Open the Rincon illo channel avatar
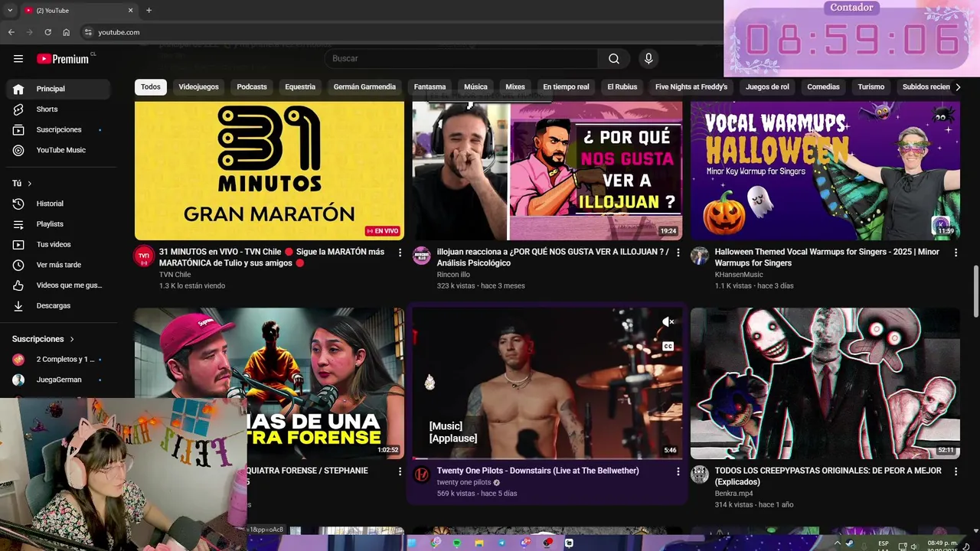Viewport: 980px width, 551px height. [x=422, y=256]
